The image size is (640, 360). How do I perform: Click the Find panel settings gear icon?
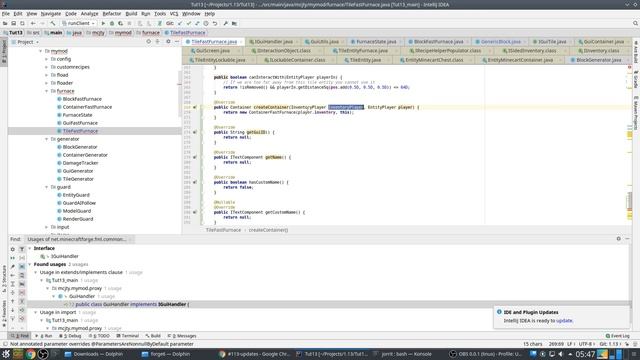point(618,239)
